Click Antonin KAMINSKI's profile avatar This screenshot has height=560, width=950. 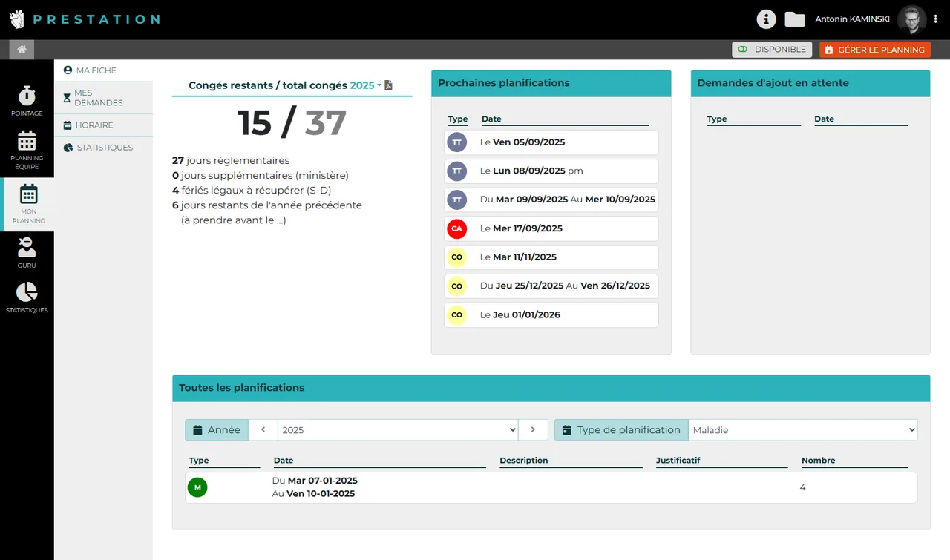coord(911,20)
